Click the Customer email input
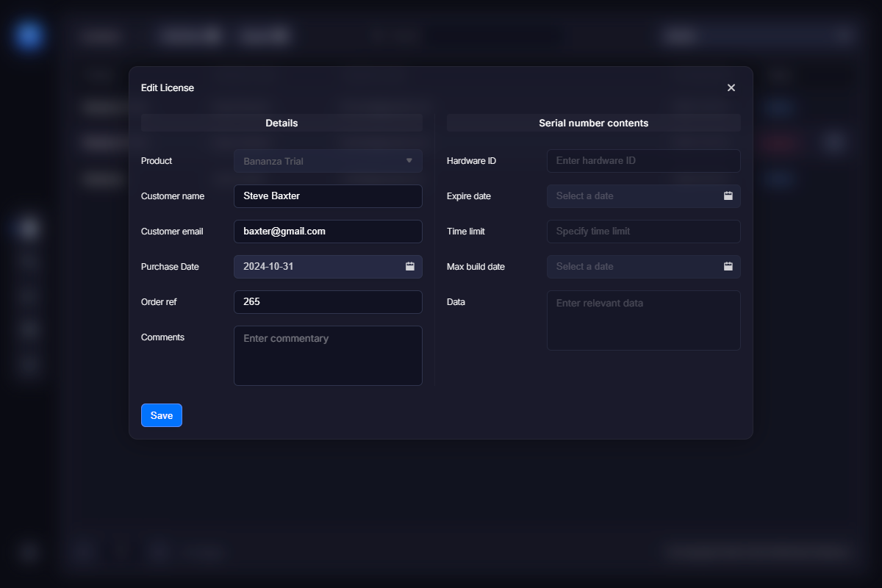The width and height of the screenshot is (882, 588). (328, 232)
